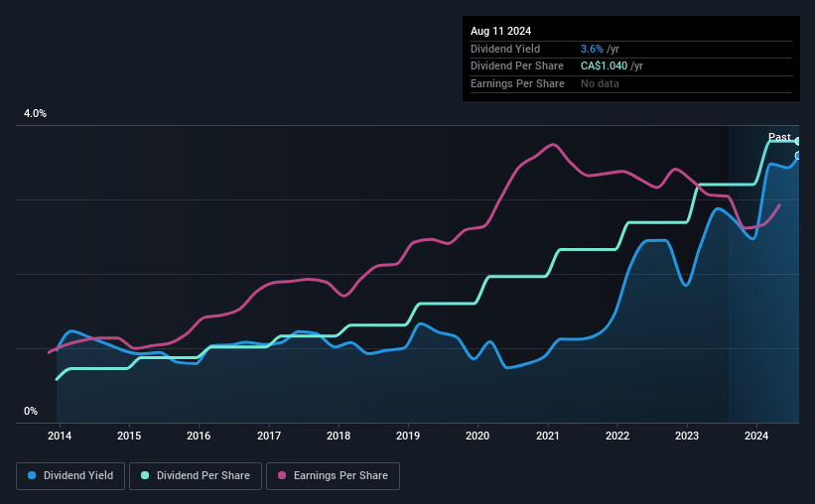
Task: Click the pink Earnings Per Share legend dot
Action: click(x=282, y=475)
